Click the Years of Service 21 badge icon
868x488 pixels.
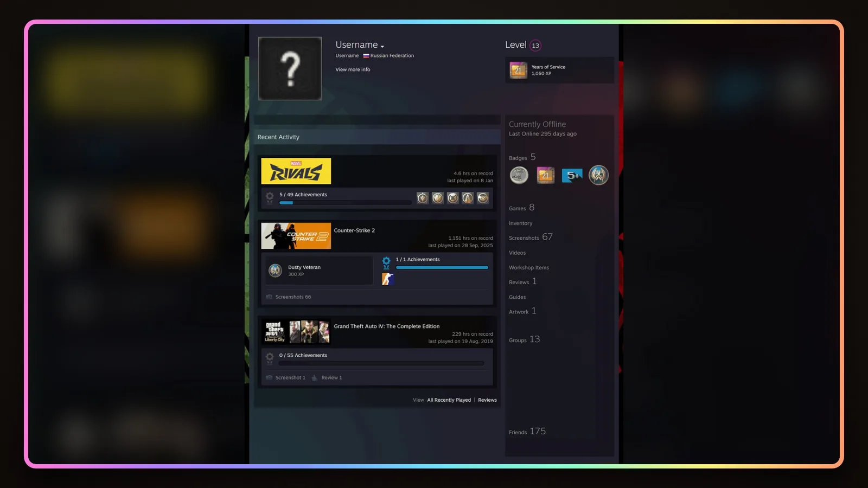pos(518,70)
